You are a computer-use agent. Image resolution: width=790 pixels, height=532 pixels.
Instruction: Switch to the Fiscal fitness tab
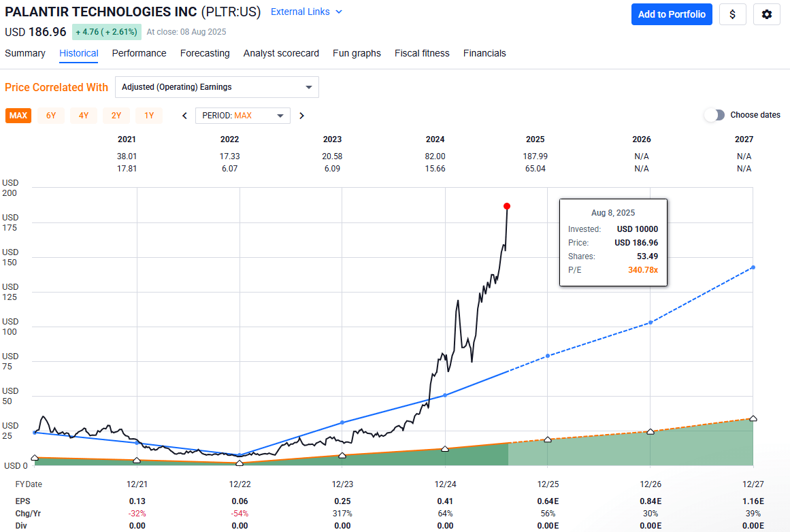pos(422,53)
